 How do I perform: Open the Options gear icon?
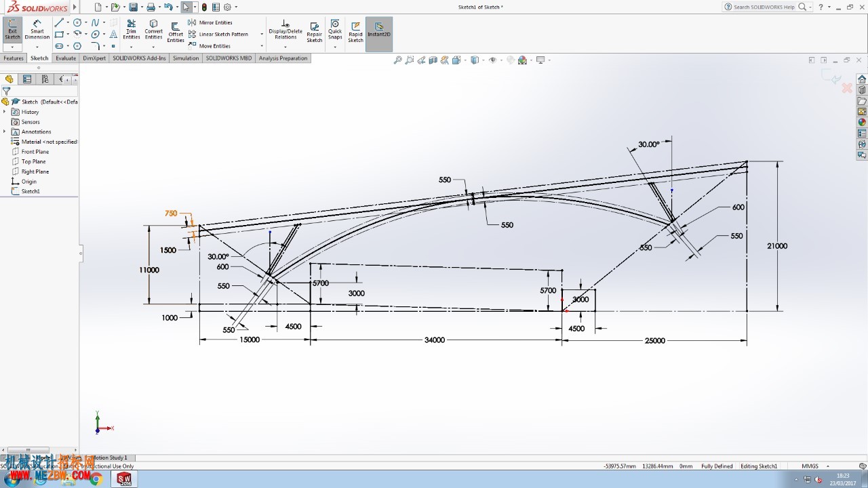(x=227, y=7)
